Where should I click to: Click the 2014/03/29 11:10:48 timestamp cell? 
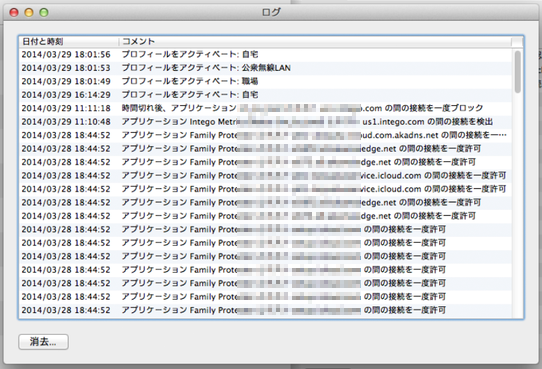point(66,122)
